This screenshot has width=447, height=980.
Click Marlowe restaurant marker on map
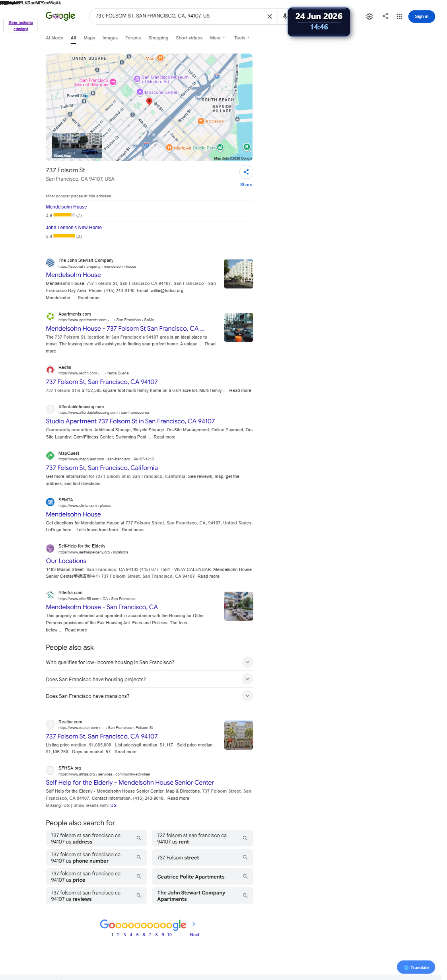169,148
